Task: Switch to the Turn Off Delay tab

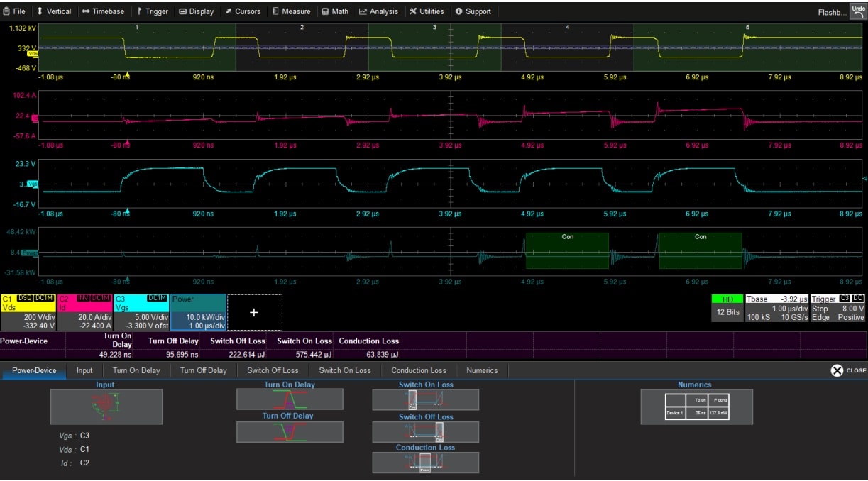Action: [x=204, y=370]
